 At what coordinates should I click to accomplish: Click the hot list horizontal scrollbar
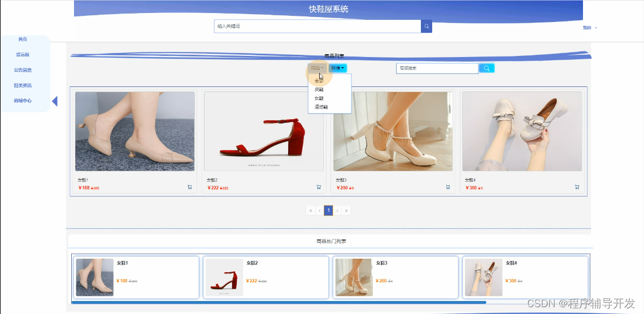pyautogui.click(x=279, y=303)
